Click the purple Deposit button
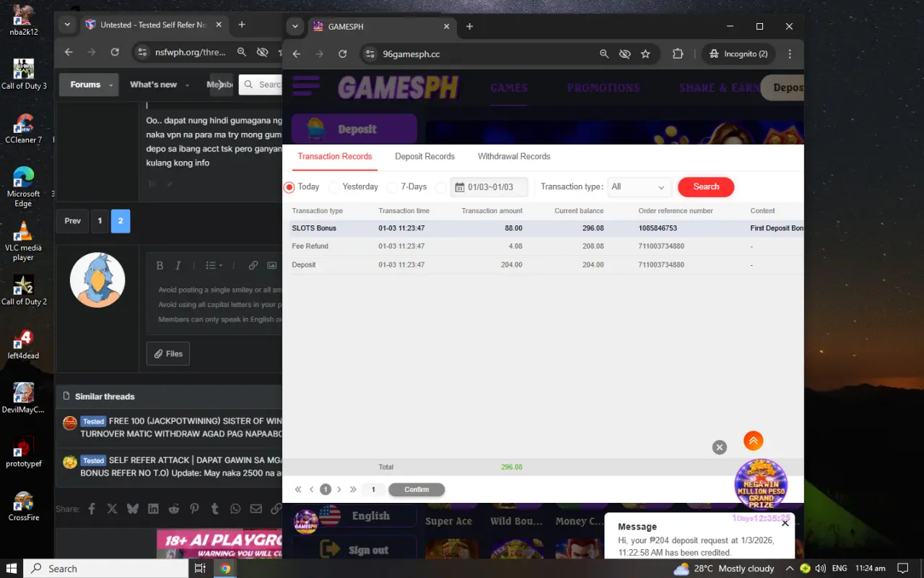The height and width of the screenshot is (578, 924). point(354,129)
